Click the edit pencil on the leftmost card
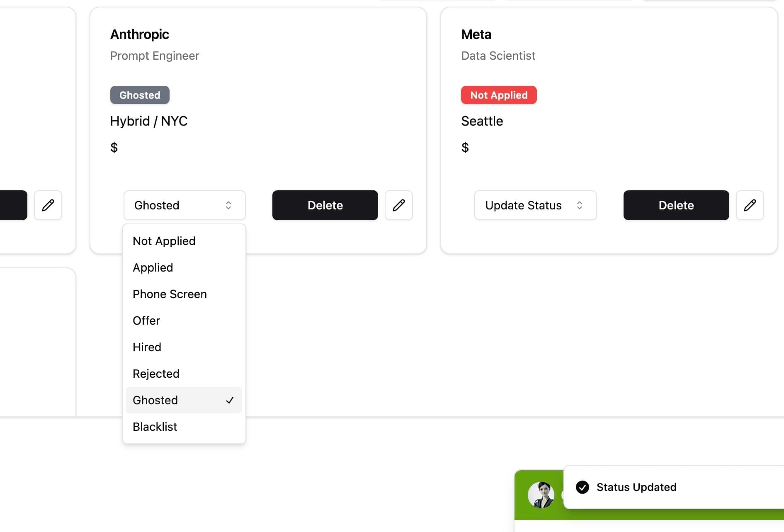The height and width of the screenshot is (532, 784). 48,205
